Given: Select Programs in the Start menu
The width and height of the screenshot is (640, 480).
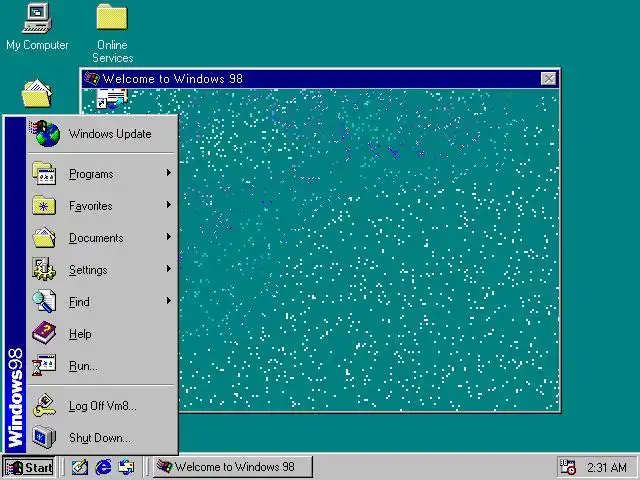Looking at the screenshot, I should [102, 173].
